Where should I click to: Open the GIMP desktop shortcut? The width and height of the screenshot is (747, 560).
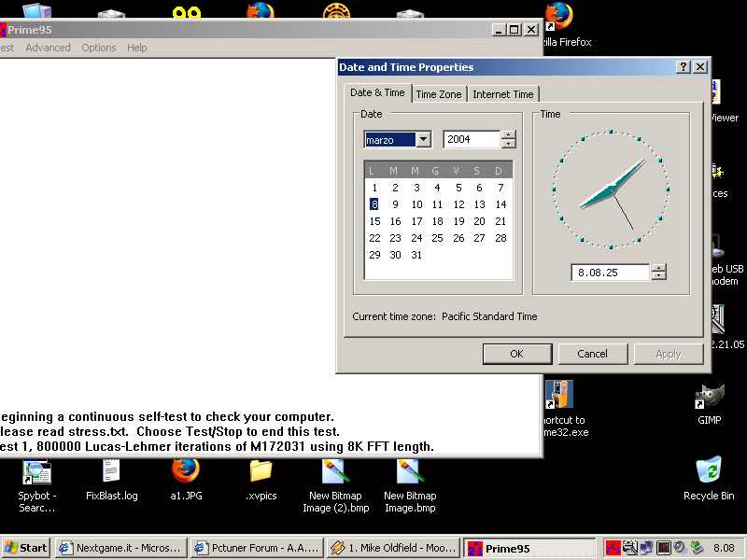coord(710,398)
